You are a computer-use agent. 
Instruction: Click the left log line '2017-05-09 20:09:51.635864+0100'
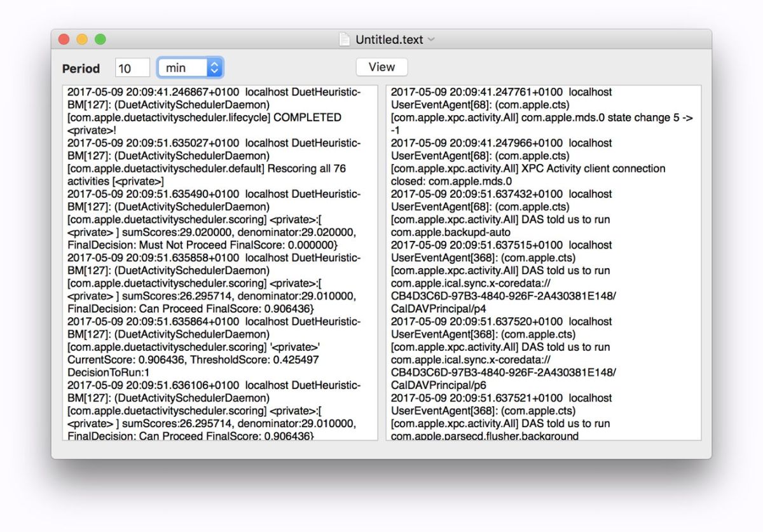(x=153, y=322)
